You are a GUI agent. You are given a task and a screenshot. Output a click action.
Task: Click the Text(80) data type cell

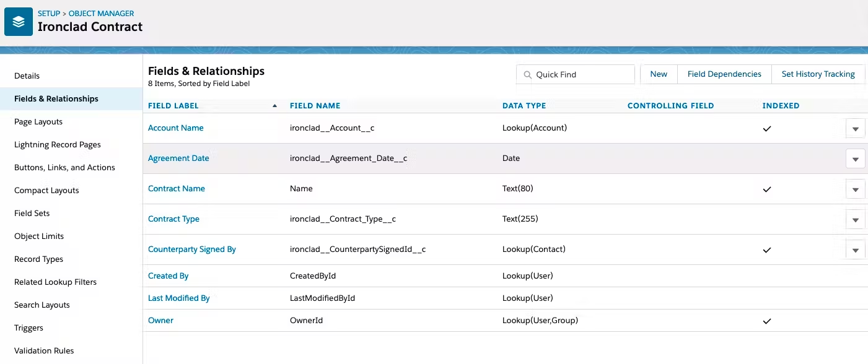pyautogui.click(x=517, y=189)
